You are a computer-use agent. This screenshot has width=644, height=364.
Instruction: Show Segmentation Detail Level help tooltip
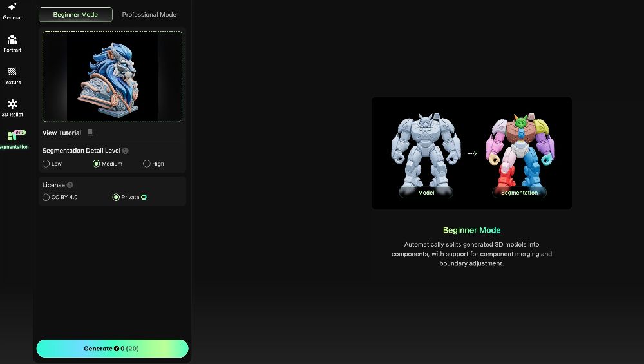point(126,151)
